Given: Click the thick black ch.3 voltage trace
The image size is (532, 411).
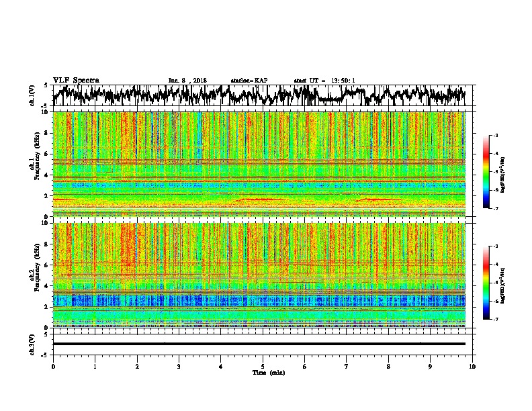Looking at the screenshot, I should (x=259, y=344).
